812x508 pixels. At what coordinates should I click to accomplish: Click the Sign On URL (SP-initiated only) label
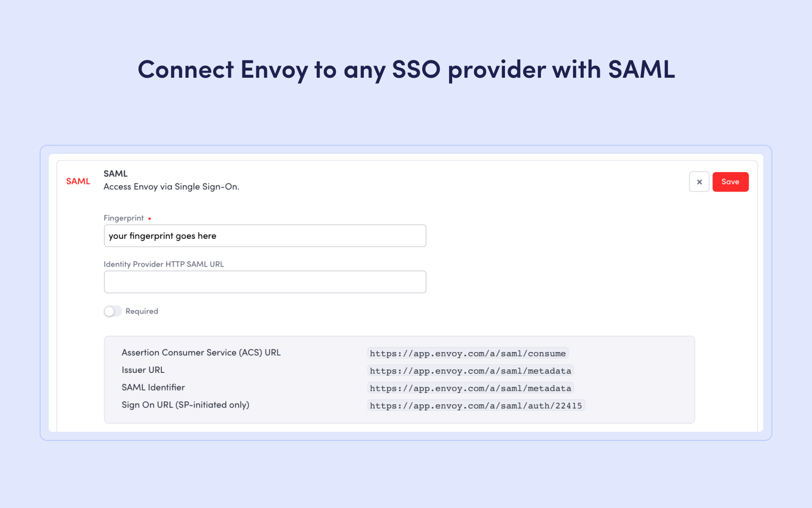[185, 404]
